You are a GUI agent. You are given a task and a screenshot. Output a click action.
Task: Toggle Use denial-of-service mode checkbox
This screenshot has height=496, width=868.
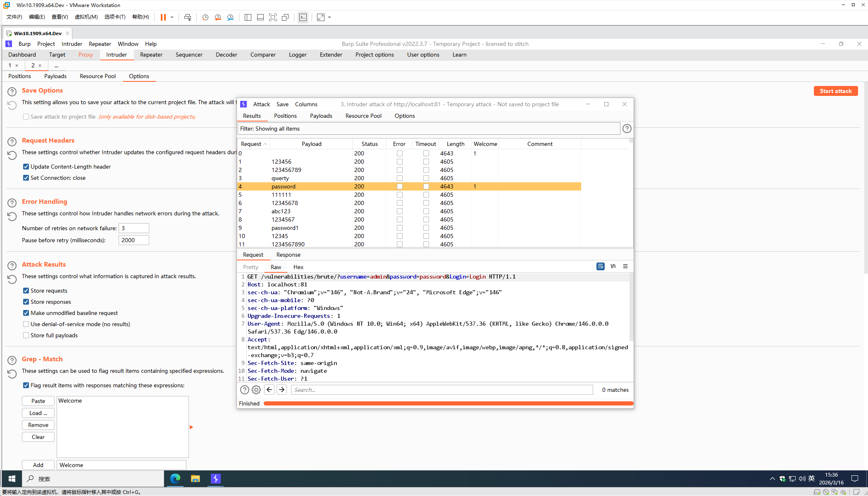point(26,324)
